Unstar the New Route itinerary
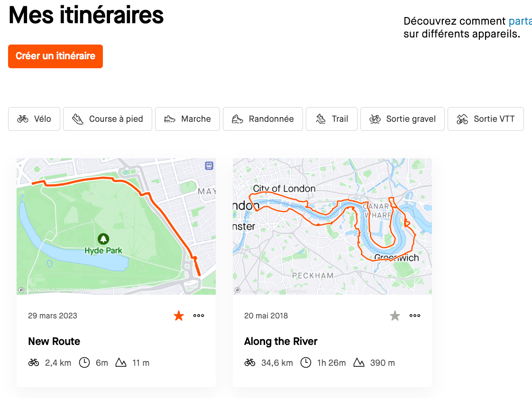 tap(179, 316)
